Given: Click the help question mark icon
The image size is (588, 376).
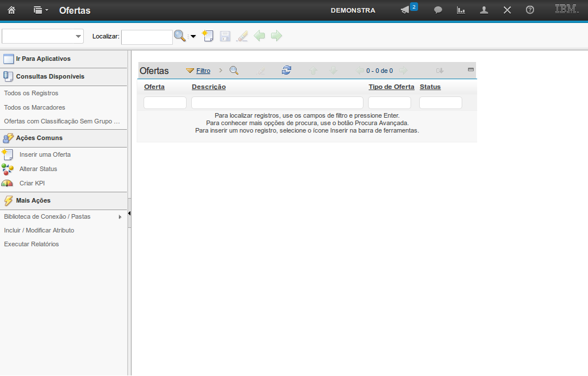Looking at the screenshot, I should (530, 10).
